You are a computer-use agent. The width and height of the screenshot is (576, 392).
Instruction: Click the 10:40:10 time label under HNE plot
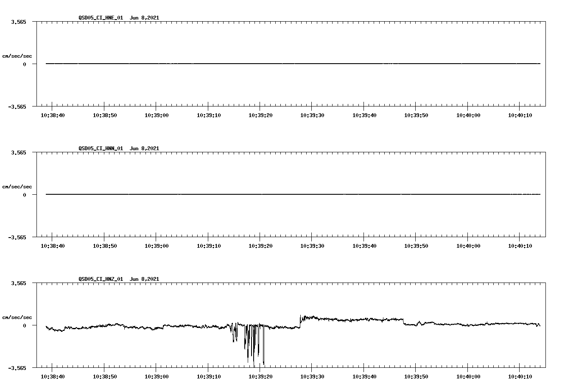click(x=520, y=115)
